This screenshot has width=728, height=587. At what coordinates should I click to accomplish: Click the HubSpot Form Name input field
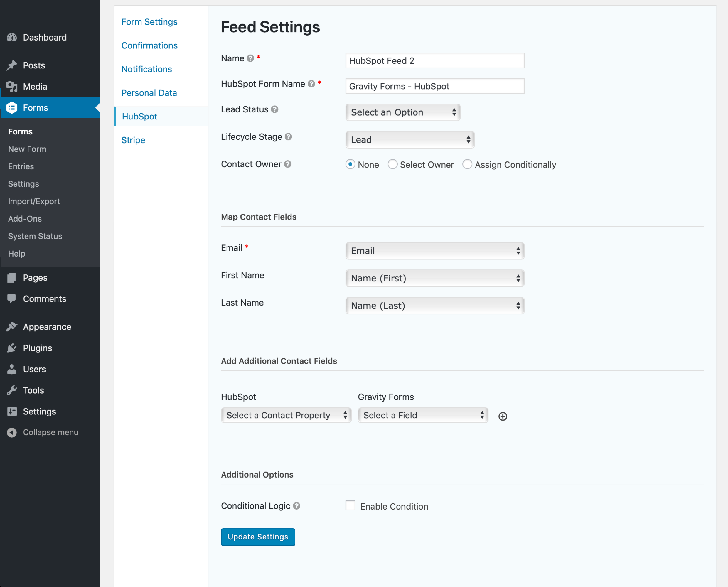(x=435, y=86)
